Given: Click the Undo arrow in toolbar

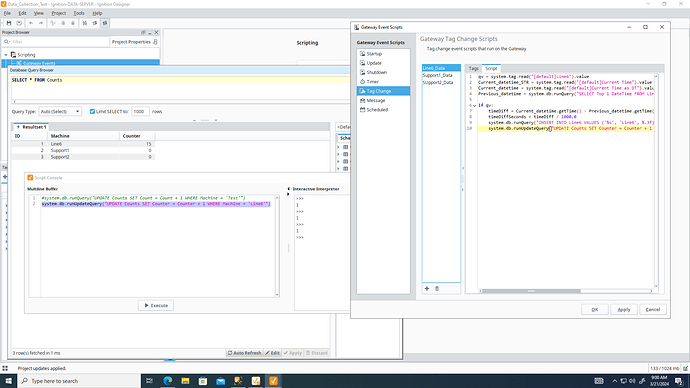Looking at the screenshot, I should pos(31,23).
